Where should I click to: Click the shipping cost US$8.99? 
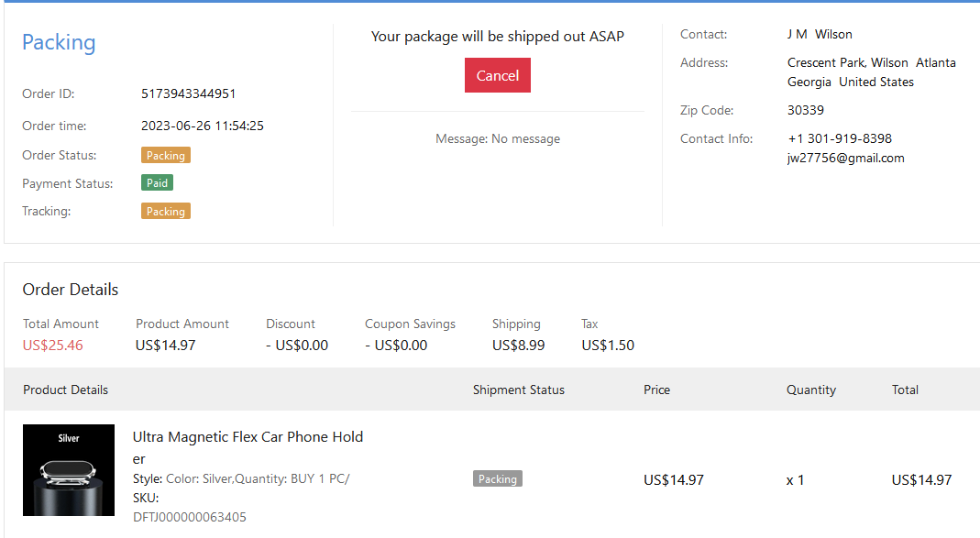[519, 346]
